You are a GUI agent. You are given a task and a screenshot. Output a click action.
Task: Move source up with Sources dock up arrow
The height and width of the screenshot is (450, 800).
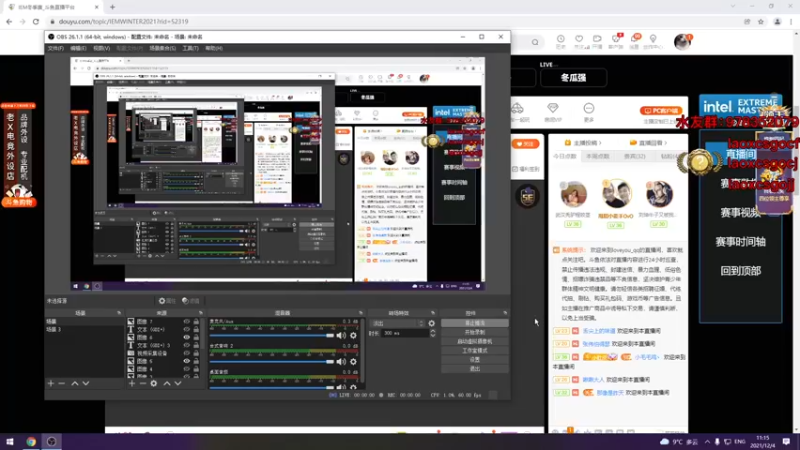(x=167, y=383)
